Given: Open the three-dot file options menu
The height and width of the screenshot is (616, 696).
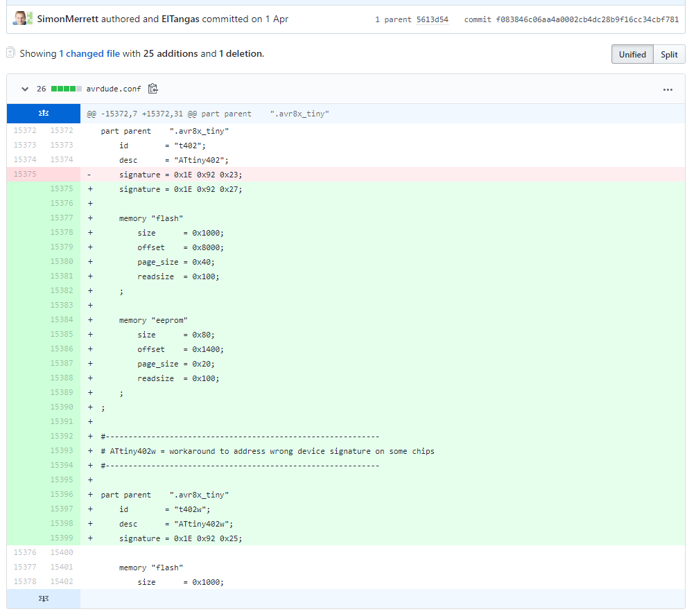Looking at the screenshot, I should pyautogui.click(x=668, y=89).
